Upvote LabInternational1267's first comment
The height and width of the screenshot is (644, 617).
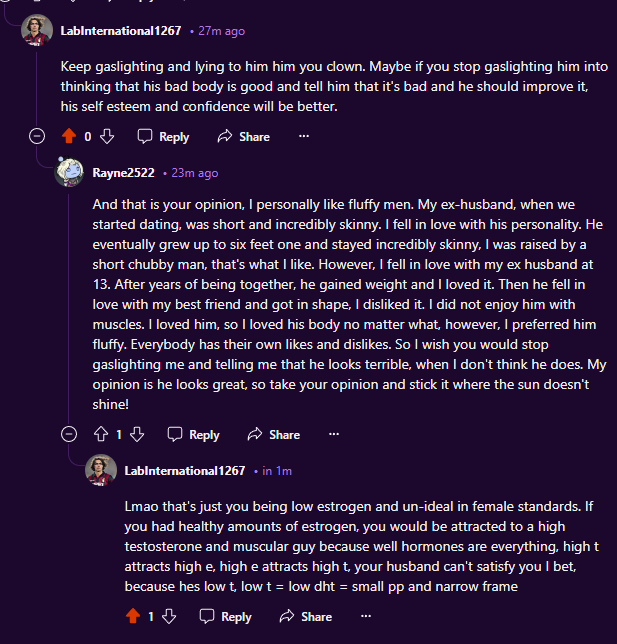[x=69, y=137]
